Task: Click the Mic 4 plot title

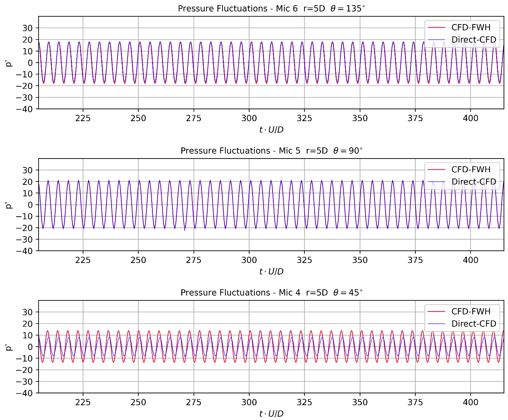Action: [271, 293]
